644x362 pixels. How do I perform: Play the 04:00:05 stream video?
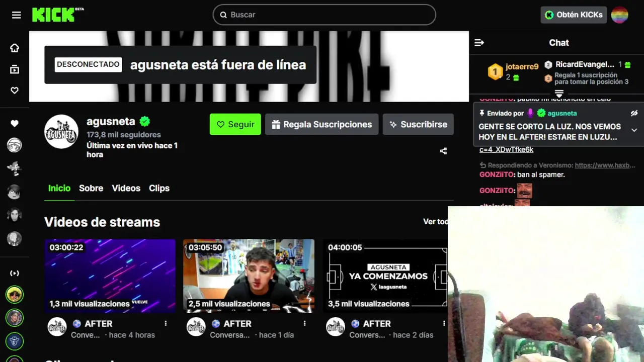[x=385, y=276]
